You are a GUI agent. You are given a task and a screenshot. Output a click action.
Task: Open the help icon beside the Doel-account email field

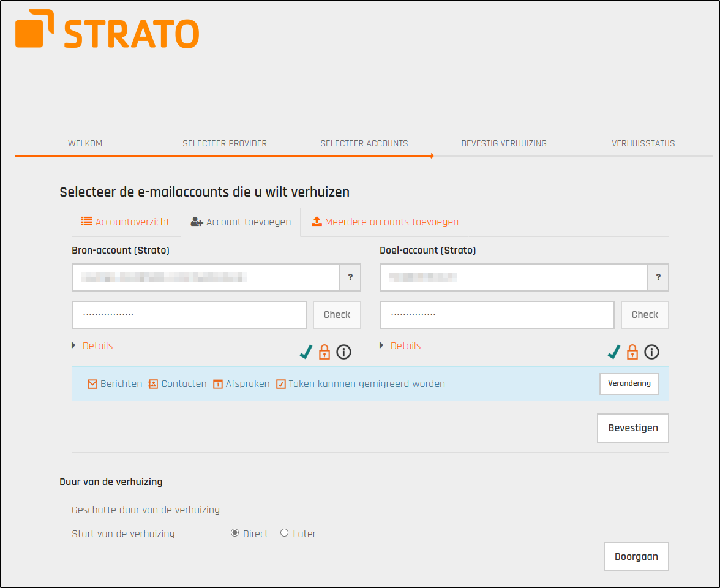[658, 277]
